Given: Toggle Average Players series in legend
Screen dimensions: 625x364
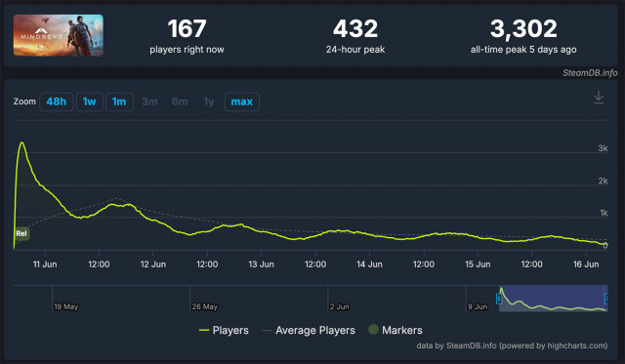Looking at the screenshot, I should (x=309, y=330).
